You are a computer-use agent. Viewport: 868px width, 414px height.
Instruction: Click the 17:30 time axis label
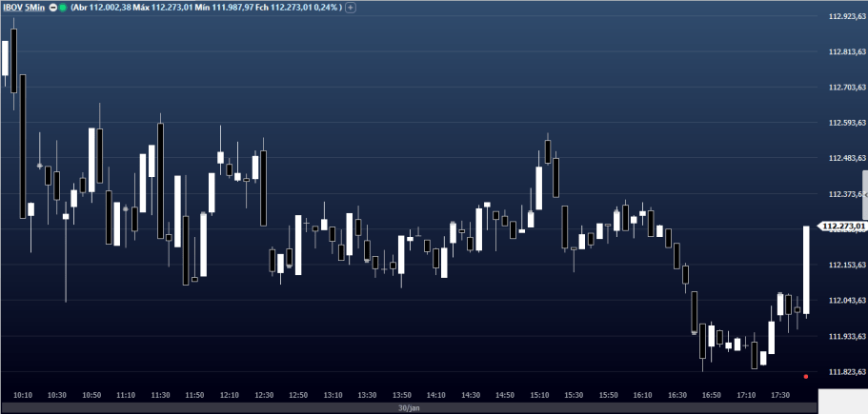tap(780, 394)
